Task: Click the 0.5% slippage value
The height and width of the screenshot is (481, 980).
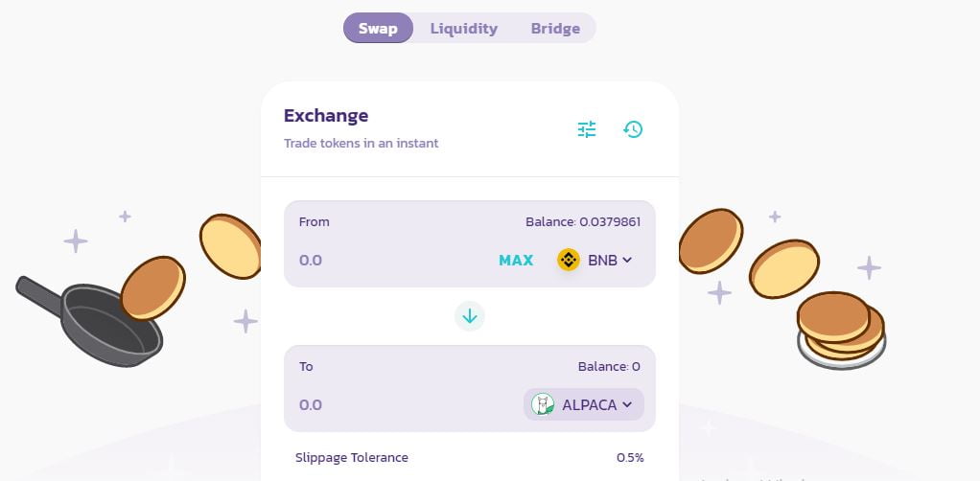Action: [630, 458]
